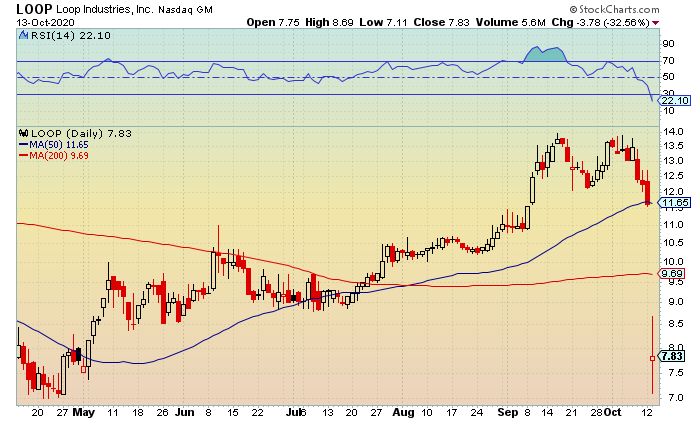Click the 11 date label after May
This screenshot has height=421, width=700.
112,413
